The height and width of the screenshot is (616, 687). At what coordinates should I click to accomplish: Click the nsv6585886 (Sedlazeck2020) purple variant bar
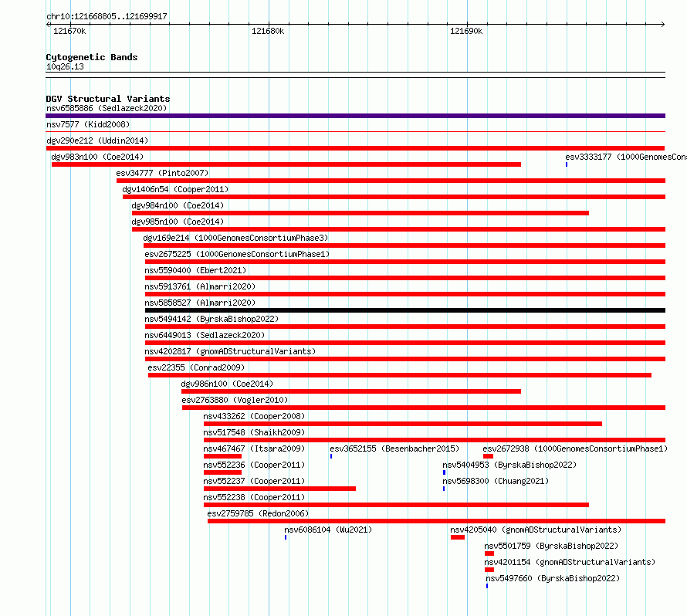coord(355,116)
